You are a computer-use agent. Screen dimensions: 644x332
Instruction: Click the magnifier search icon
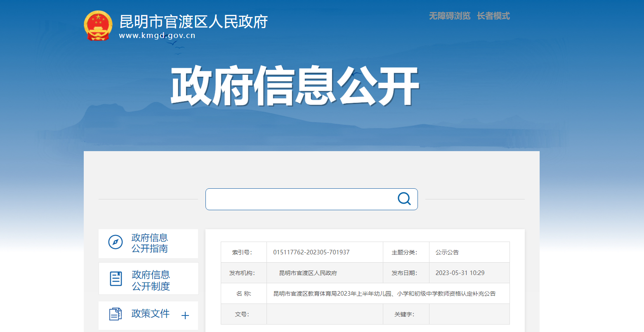click(404, 199)
